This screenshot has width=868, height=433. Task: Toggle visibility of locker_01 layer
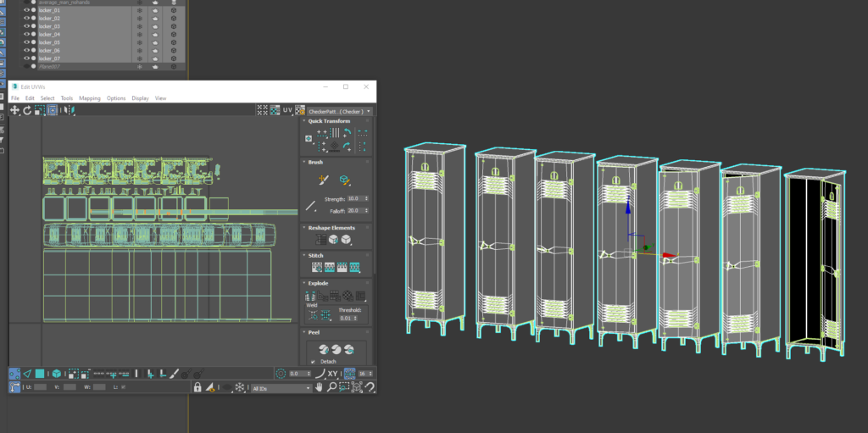click(26, 10)
